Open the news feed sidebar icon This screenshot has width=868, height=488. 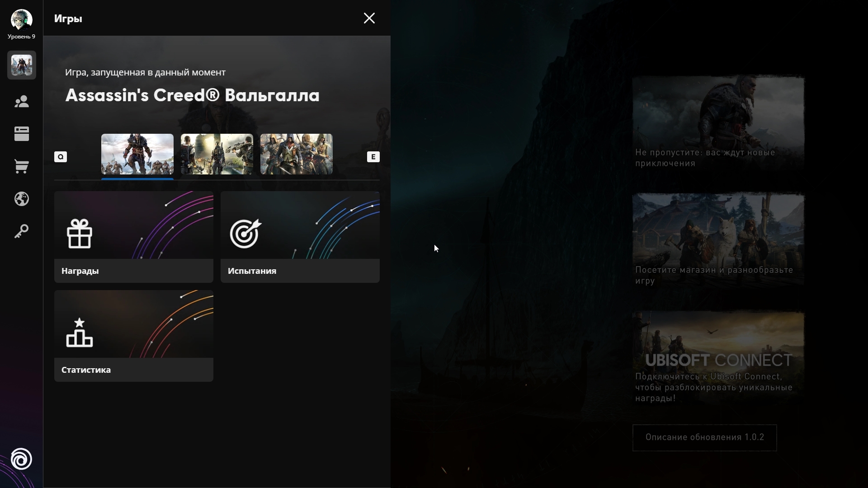click(x=21, y=134)
